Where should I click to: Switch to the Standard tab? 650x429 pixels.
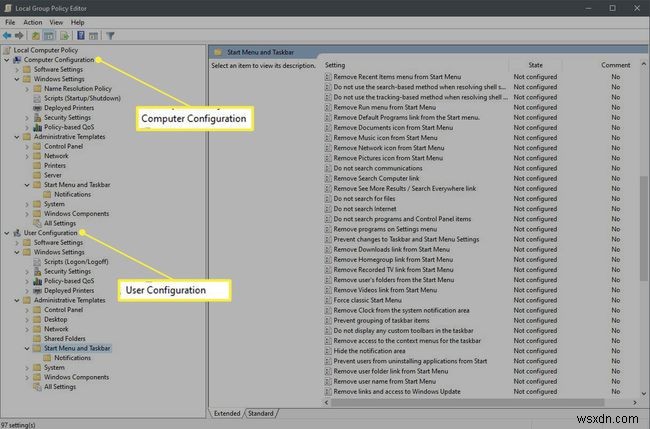(x=261, y=413)
